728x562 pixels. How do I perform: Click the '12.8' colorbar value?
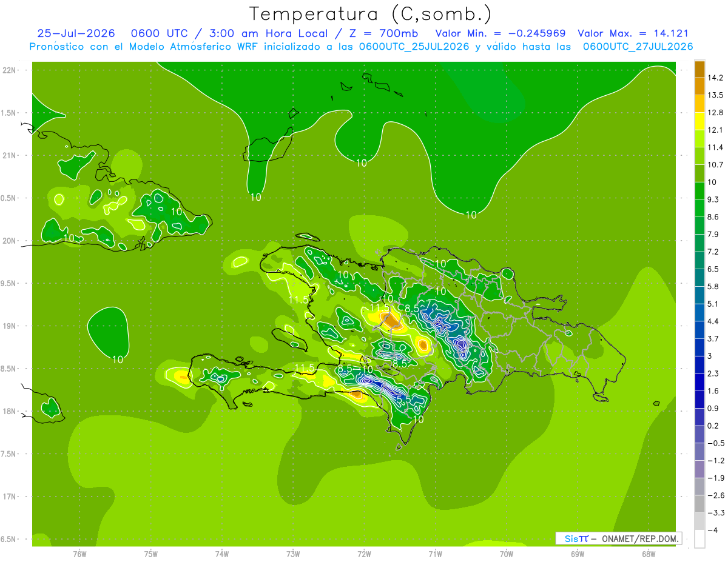click(716, 112)
